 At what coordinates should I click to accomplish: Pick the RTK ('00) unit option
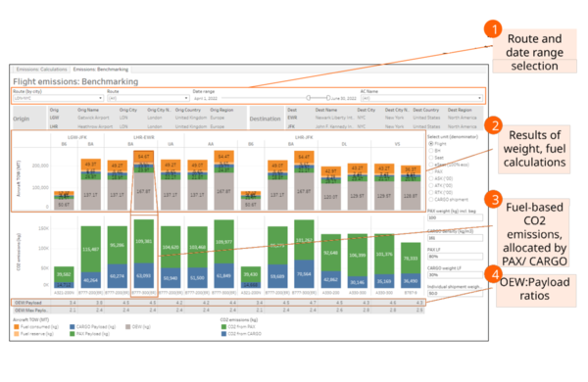(x=431, y=192)
